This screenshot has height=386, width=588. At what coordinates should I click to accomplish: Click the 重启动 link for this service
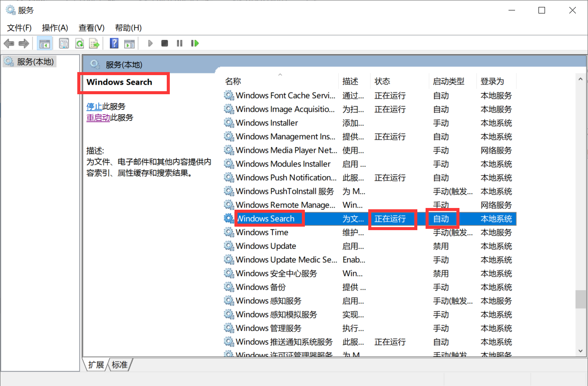pyautogui.click(x=98, y=118)
